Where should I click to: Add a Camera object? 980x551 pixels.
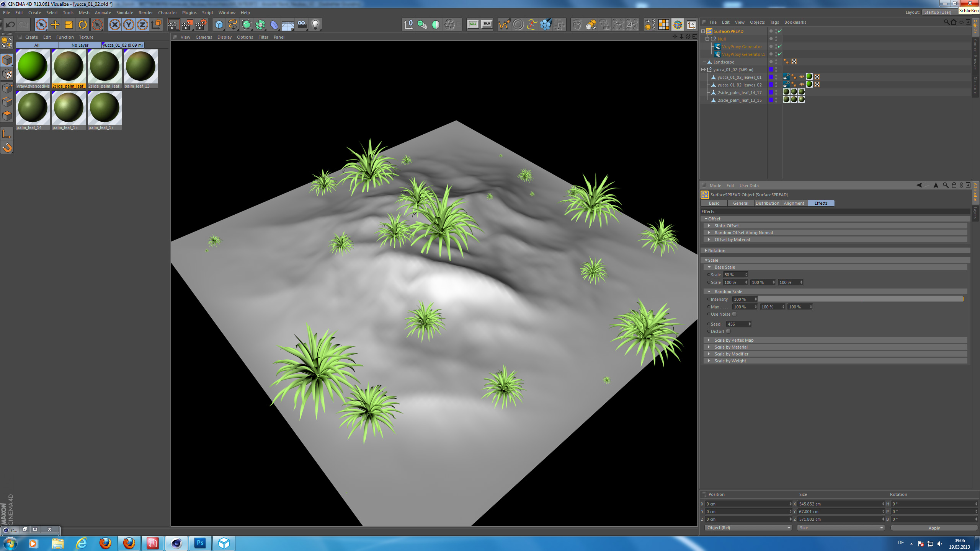pyautogui.click(x=302, y=25)
